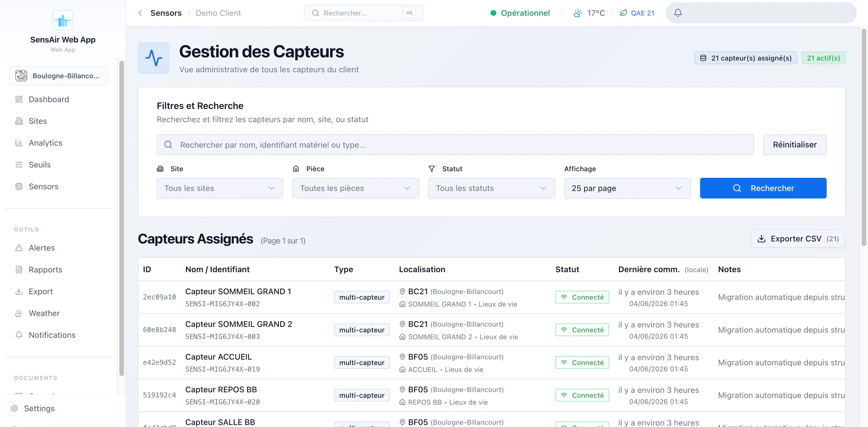
Task: Click Exporter CSV (21) button
Action: pyautogui.click(x=798, y=239)
